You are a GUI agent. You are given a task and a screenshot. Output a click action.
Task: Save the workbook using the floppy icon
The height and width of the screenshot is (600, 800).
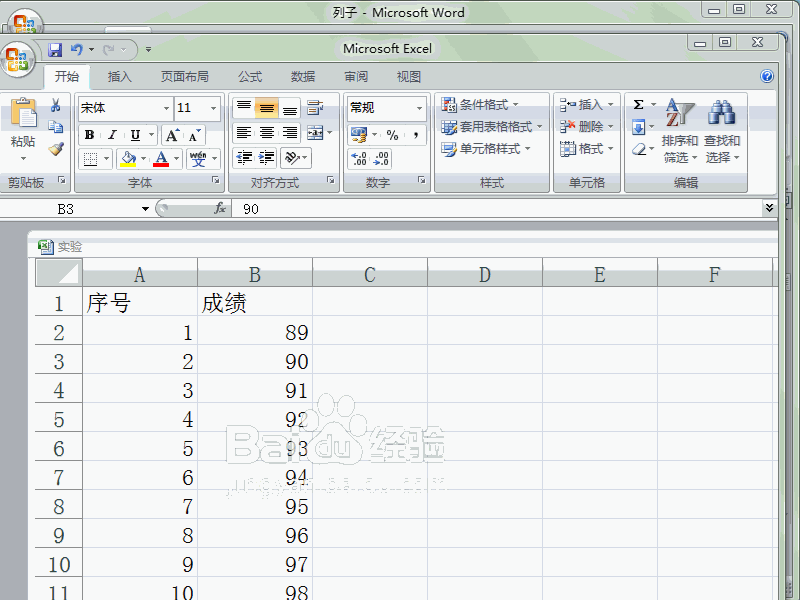(55, 49)
